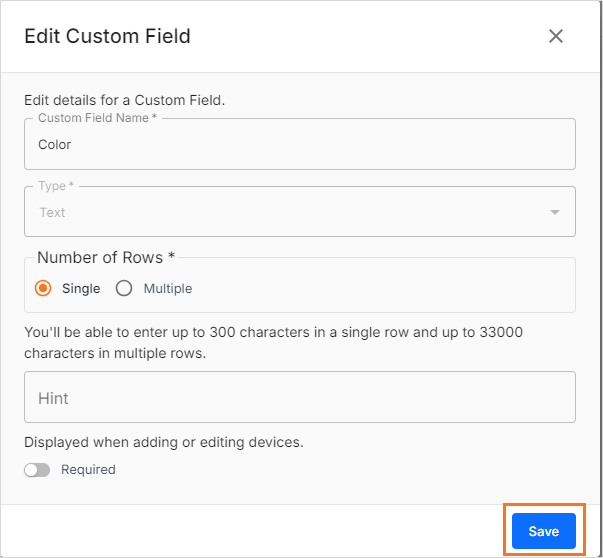Select the Single radio button
The width and height of the screenshot is (603, 558).
(43, 288)
